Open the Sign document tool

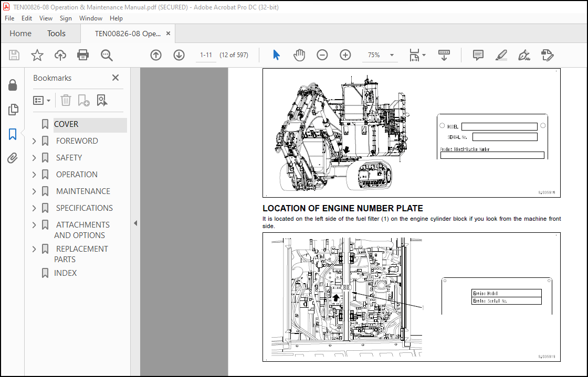coord(524,56)
